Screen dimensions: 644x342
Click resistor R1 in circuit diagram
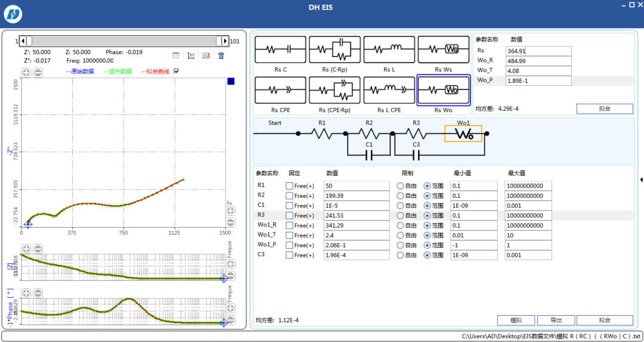322,133
